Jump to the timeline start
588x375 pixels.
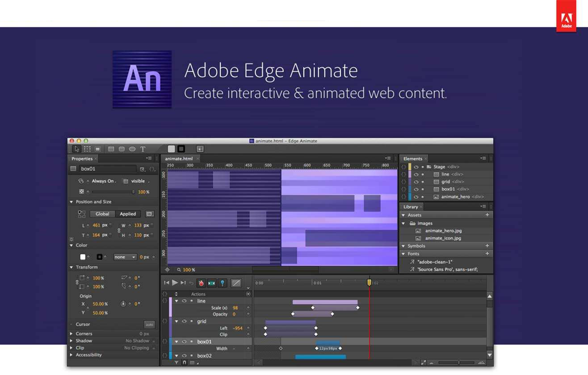coord(167,283)
